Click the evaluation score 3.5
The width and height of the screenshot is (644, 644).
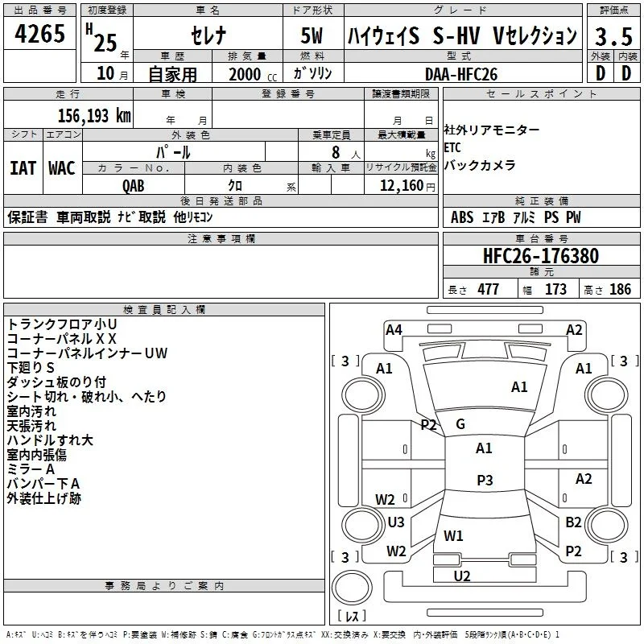(x=613, y=36)
